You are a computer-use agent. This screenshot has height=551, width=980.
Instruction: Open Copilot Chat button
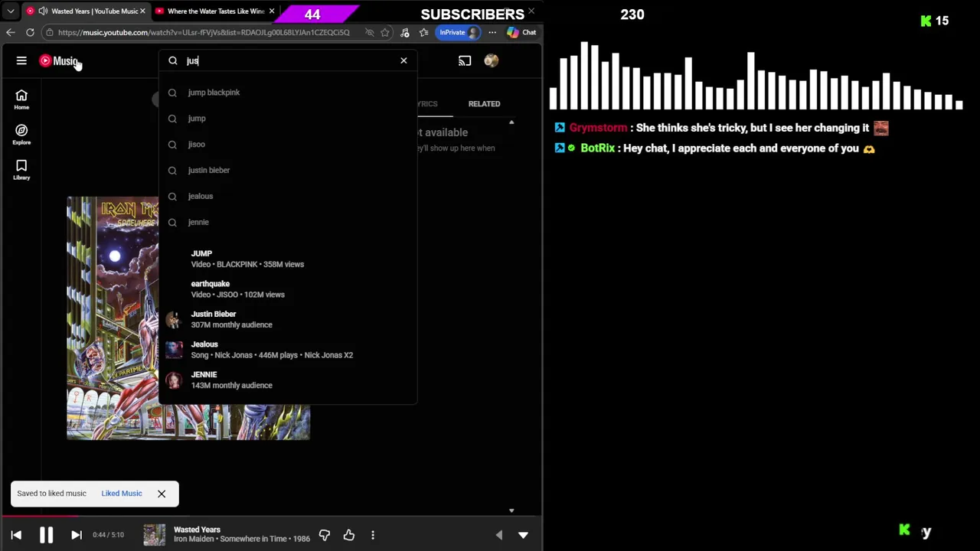[522, 32]
